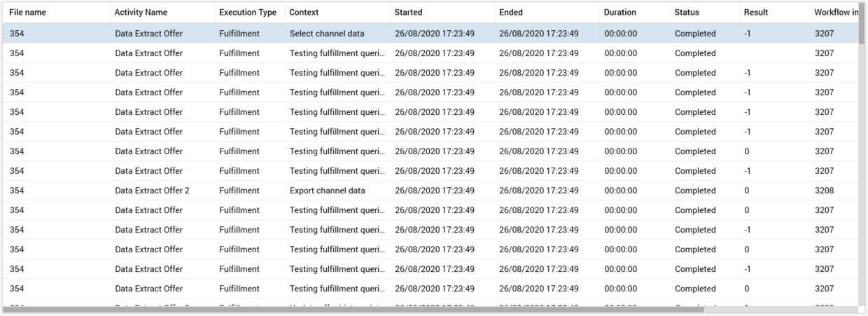This screenshot has height=316, width=868.
Task: Click the Duration cell of the Select channel data row
Action: click(x=620, y=34)
